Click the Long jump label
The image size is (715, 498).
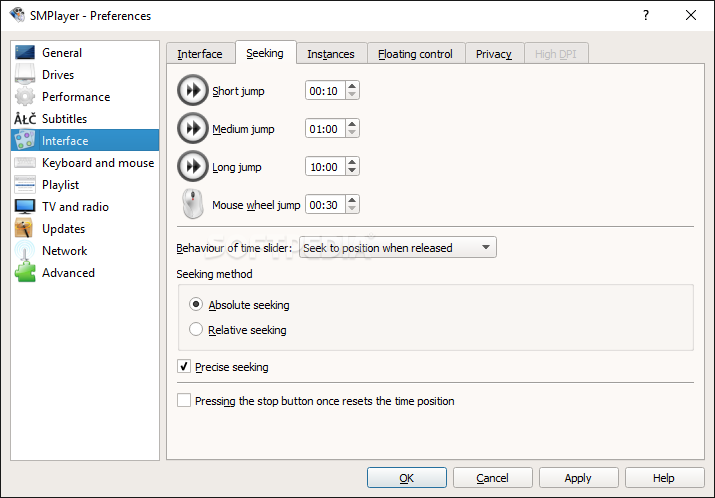pos(237,167)
